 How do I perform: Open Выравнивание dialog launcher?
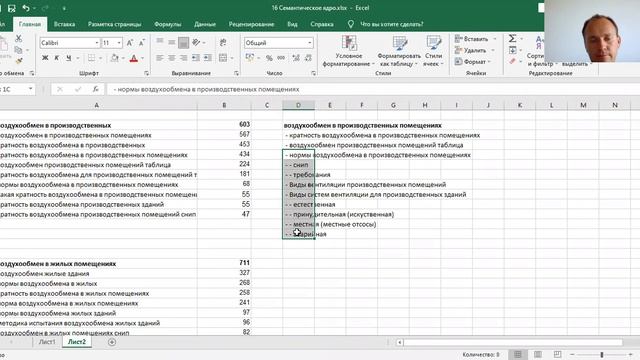[236, 73]
